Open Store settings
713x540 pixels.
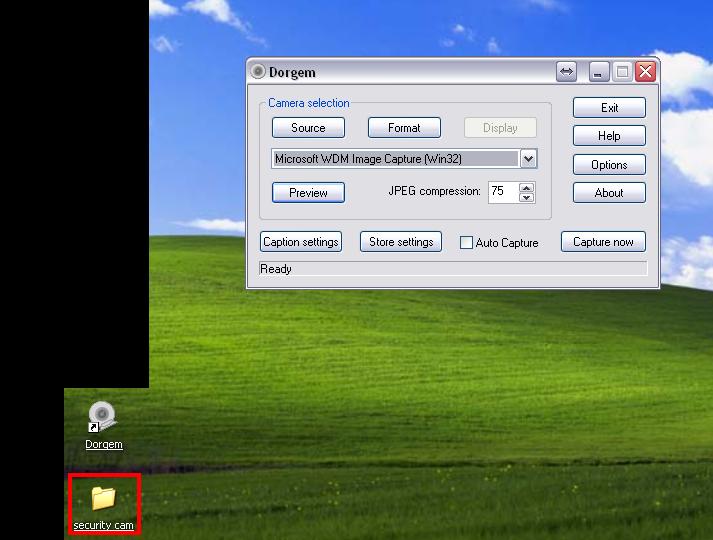coord(401,242)
